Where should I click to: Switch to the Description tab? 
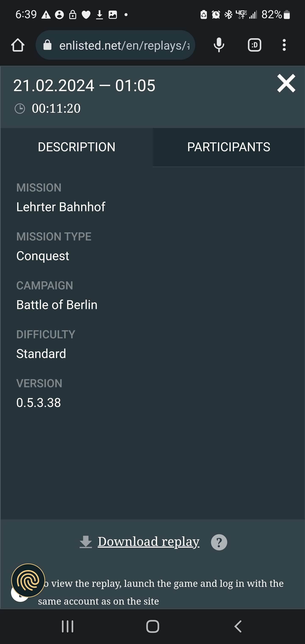point(76,147)
